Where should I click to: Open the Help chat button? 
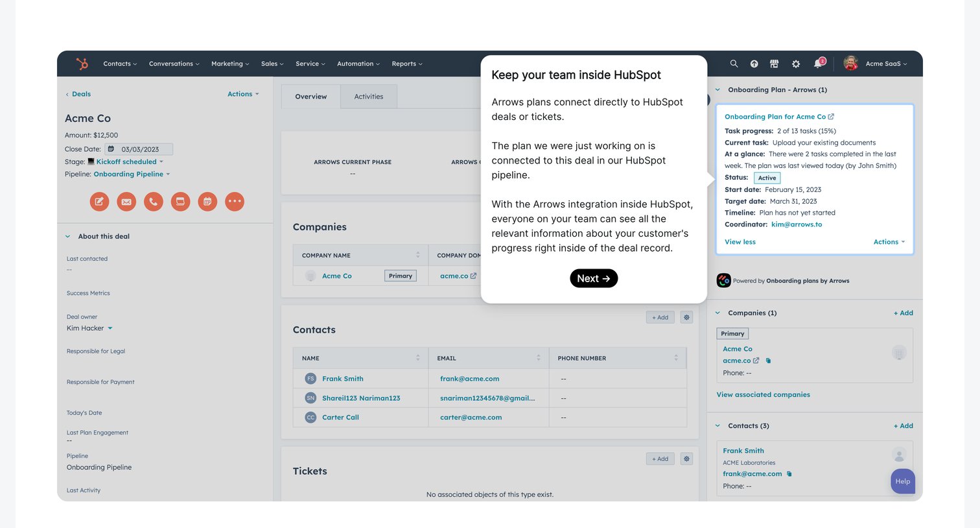click(x=903, y=481)
